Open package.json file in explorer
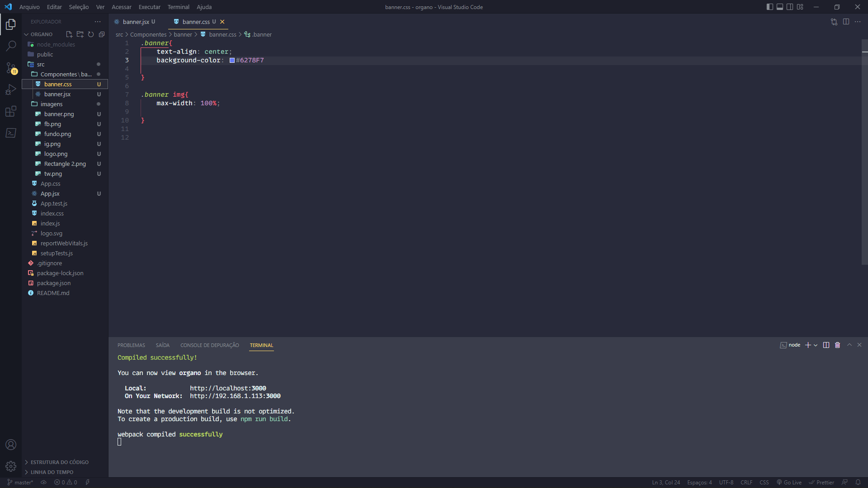Image resolution: width=868 pixels, height=488 pixels. [65, 283]
